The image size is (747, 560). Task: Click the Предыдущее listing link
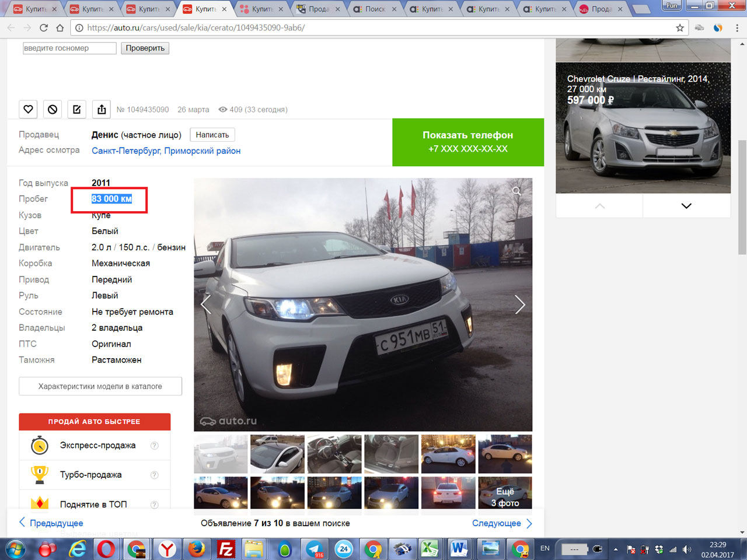(51, 523)
